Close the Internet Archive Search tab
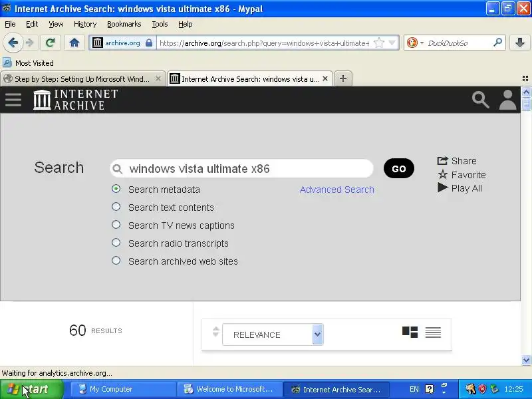 pos(325,78)
